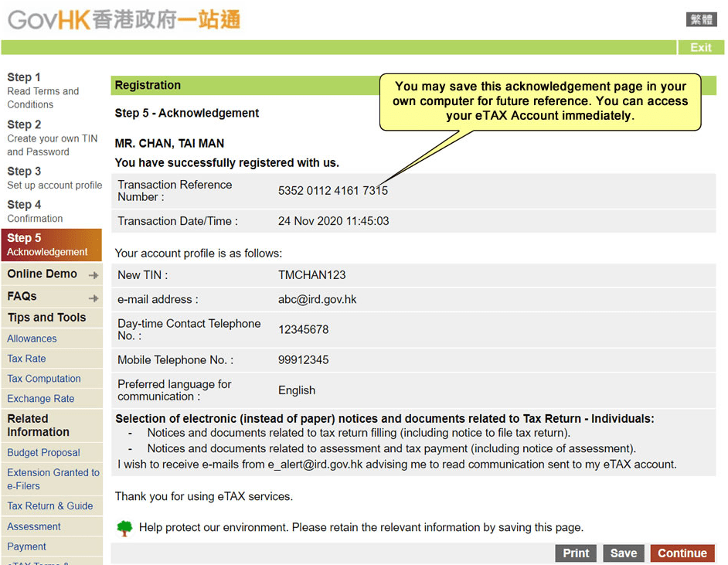Viewport: 728px width, 565px height.
Task: Click 'Thank you for using eTAX services.'
Action: tap(204, 496)
